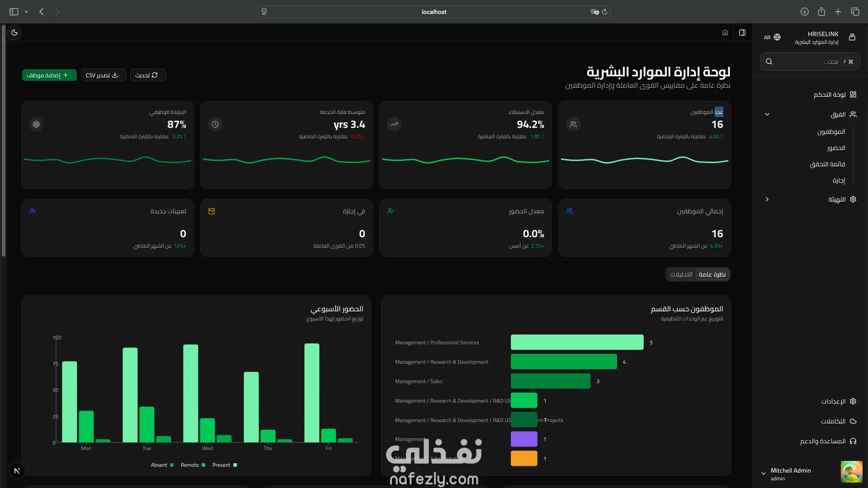Click the purple department bar
This screenshot has height=488, width=868.
pos(524,439)
